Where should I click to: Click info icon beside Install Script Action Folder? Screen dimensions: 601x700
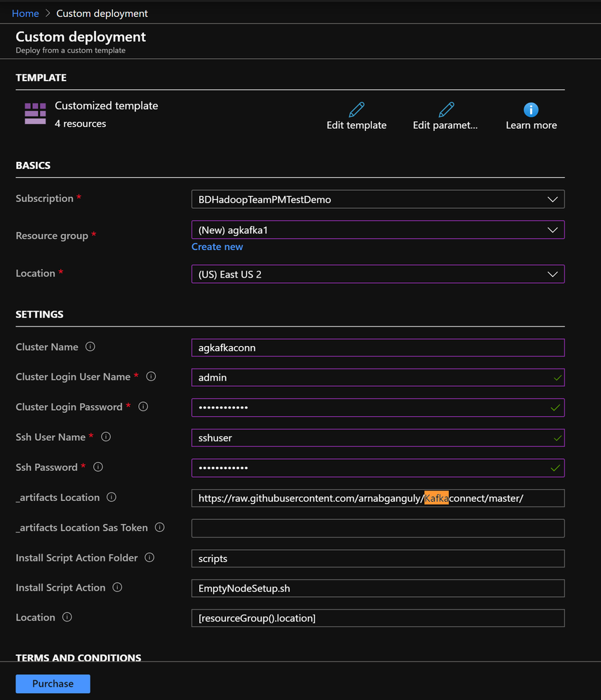[149, 558]
